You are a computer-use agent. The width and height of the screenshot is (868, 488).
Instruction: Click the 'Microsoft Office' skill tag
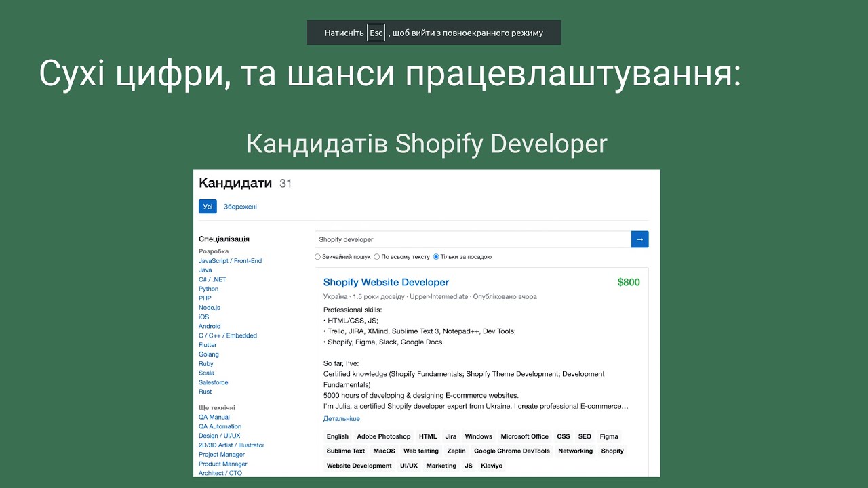pyautogui.click(x=525, y=436)
